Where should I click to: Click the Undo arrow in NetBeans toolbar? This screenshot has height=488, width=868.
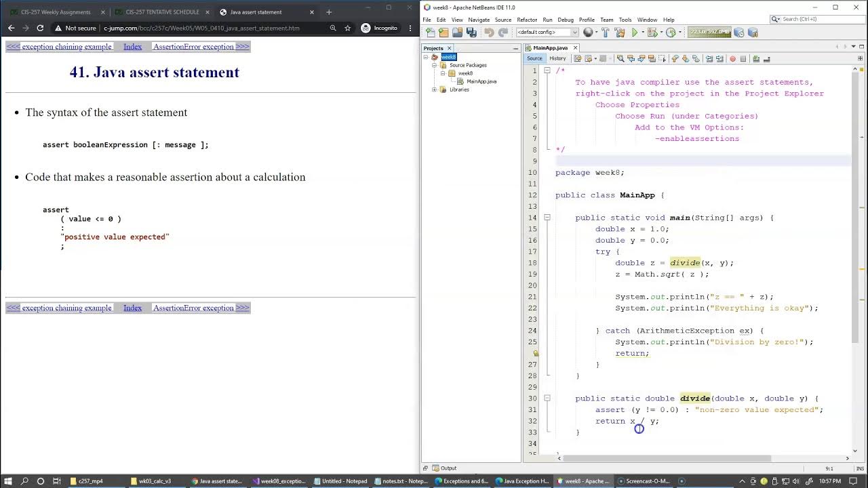pyautogui.click(x=489, y=33)
